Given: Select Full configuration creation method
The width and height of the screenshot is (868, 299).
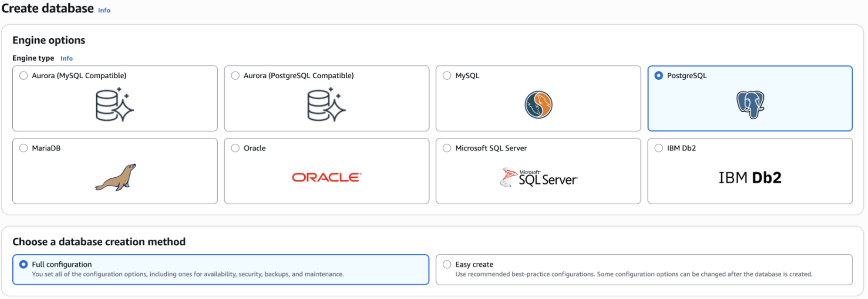Looking at the screenshot, I should pyautogui.click(x=24, y=265).
